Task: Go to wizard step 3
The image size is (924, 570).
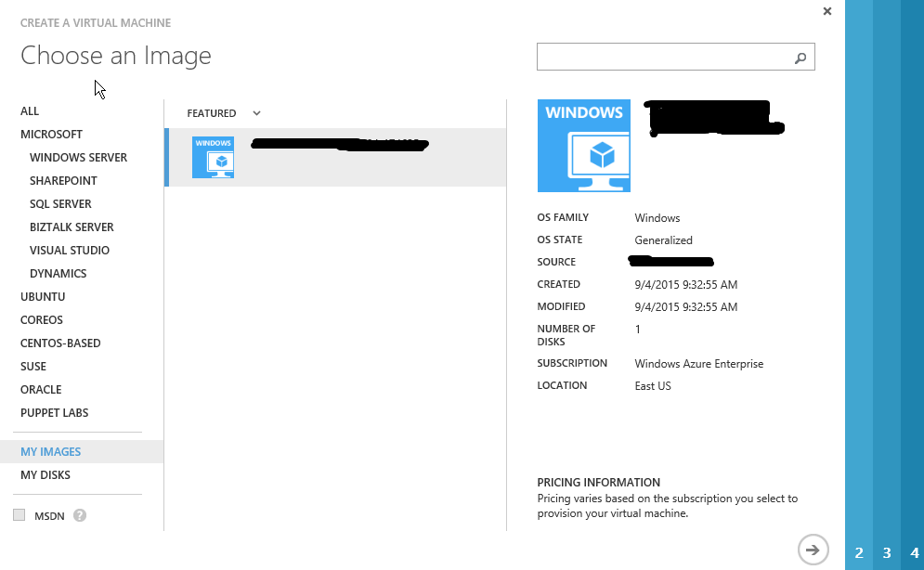Action: coord(886,552)
